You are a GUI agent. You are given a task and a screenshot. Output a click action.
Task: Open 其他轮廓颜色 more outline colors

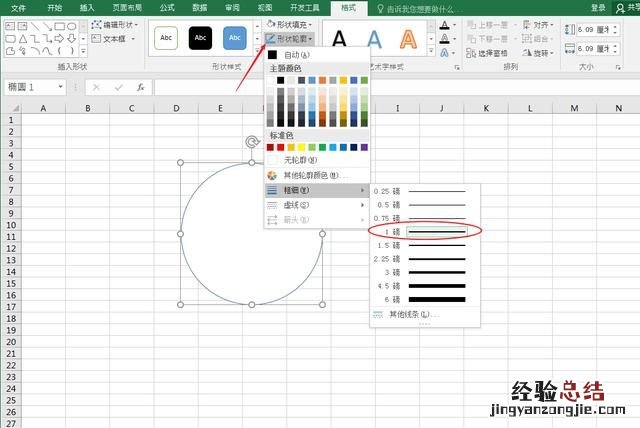pyautogui.click(x=317, y=175)
